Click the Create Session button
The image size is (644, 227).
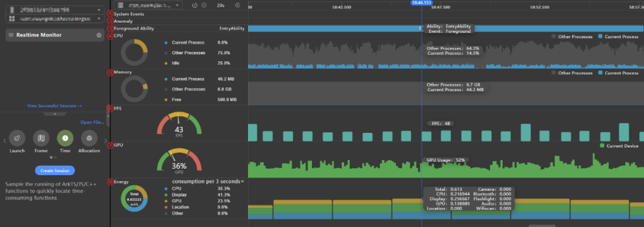coord(55,170)
